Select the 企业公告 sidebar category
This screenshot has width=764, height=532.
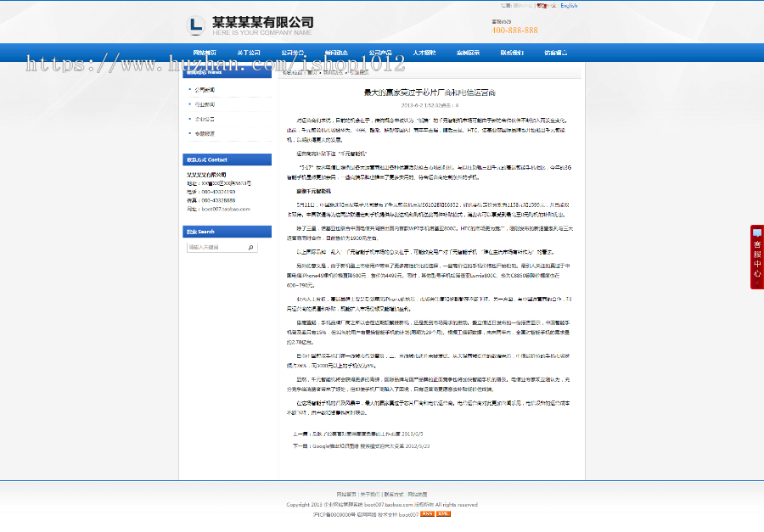tap(205, 119)
